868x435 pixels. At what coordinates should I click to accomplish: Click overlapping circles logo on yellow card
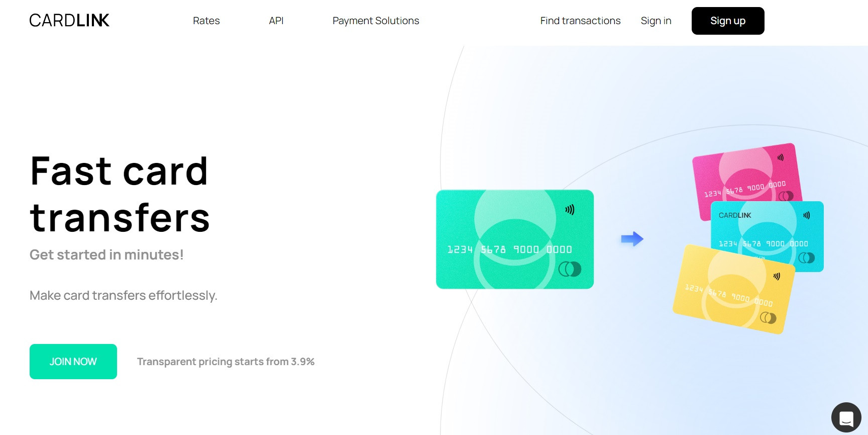tap(768, 318)
